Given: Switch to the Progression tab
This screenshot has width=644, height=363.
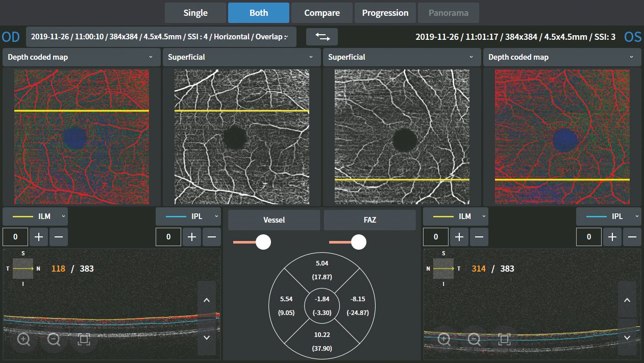Looking at the screenshot, I should point(385,13).
